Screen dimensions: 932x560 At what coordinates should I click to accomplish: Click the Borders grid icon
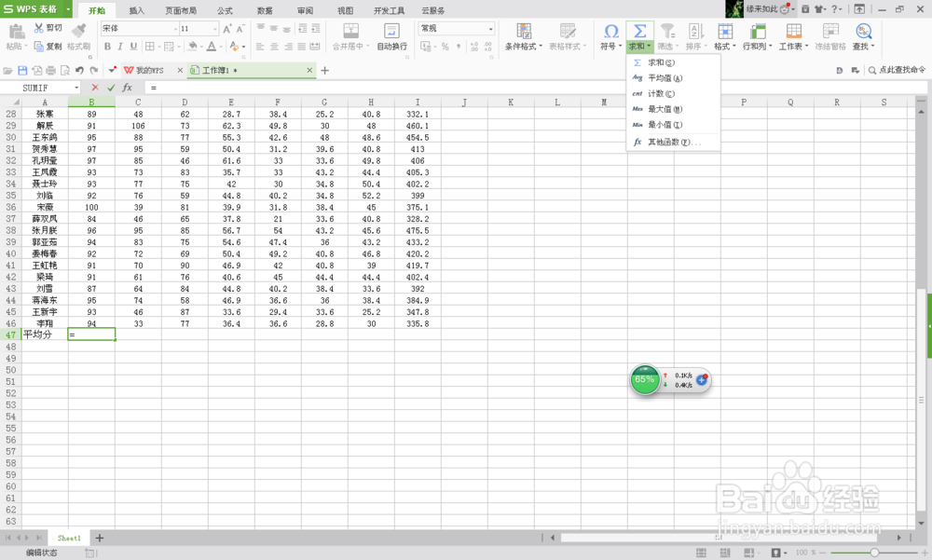click(150, 47)
